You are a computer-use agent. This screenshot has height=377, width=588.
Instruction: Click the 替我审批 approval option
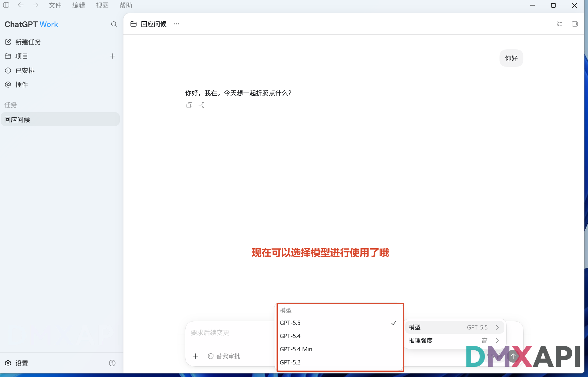(224, 356)
